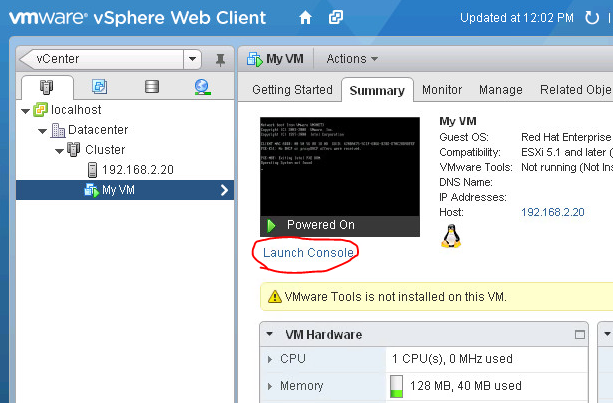
Task: Open the Related Objects tab
Action: coord(576,90)
